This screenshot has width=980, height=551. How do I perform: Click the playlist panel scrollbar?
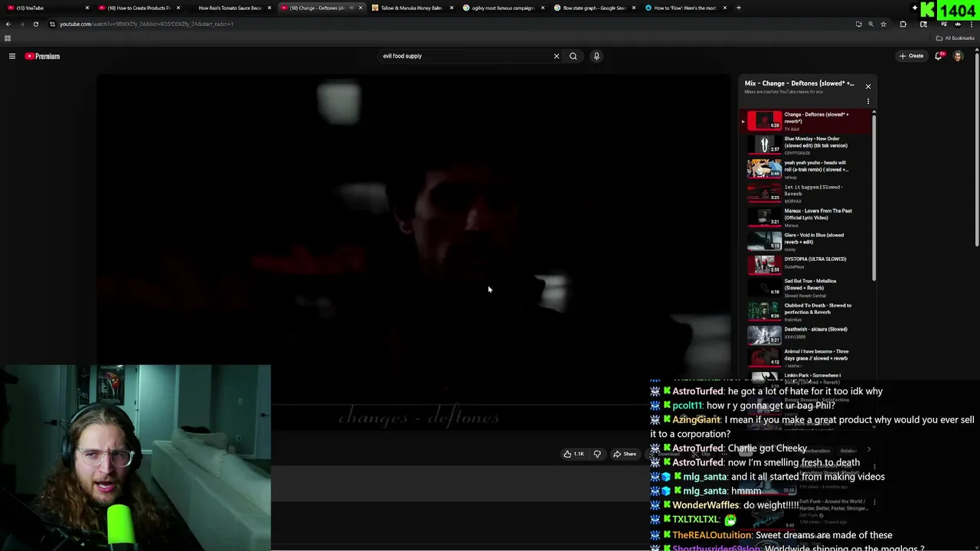pyautogui.click(x=874, y=197)
